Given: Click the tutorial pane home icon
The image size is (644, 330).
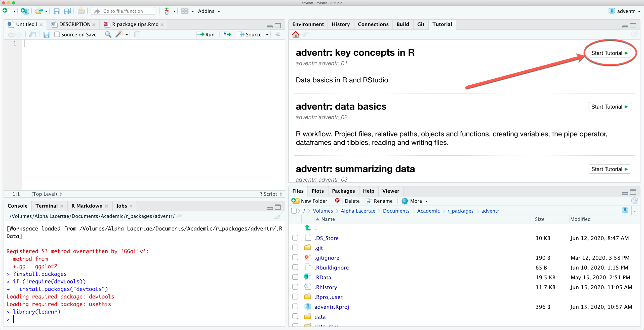Looking at the screenshot, I should (296, 35).
